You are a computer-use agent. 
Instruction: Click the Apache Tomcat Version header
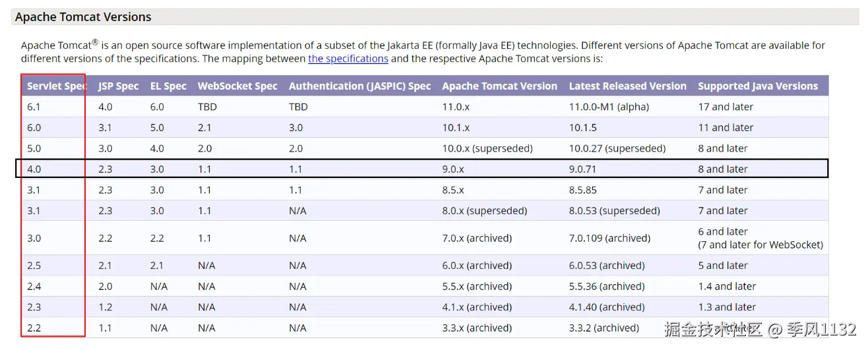coord(499,86)
